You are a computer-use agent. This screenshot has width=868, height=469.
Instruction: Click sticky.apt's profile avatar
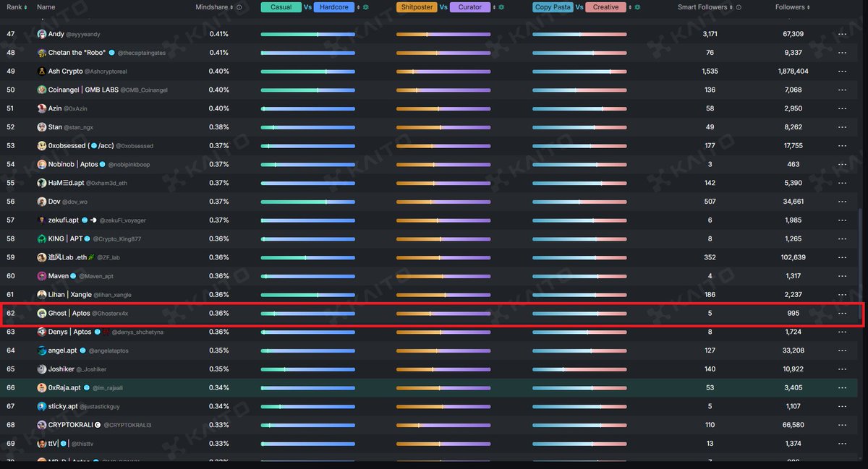pos(42,406)
